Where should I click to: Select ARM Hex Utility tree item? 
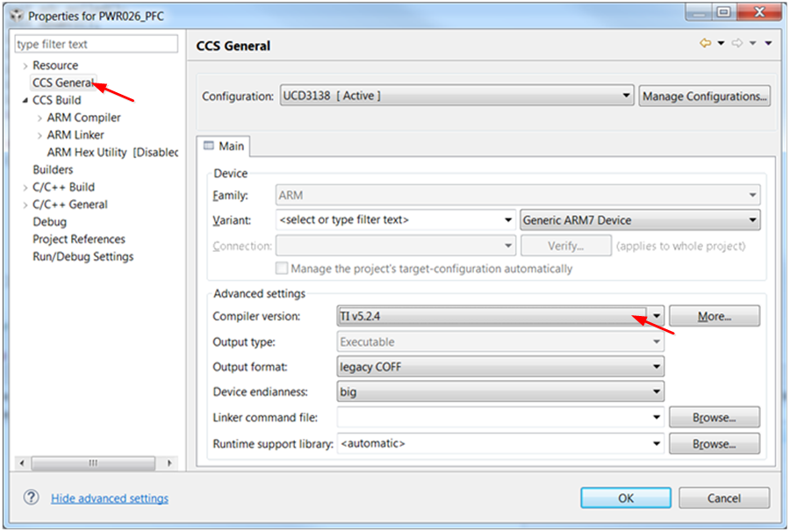[x=112, y=152]
